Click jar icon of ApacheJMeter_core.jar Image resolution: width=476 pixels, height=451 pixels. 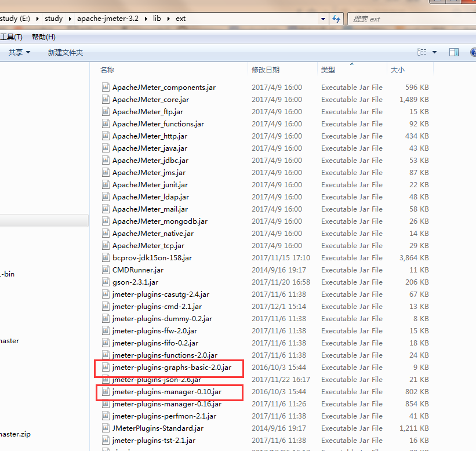[x=106, y=99]
